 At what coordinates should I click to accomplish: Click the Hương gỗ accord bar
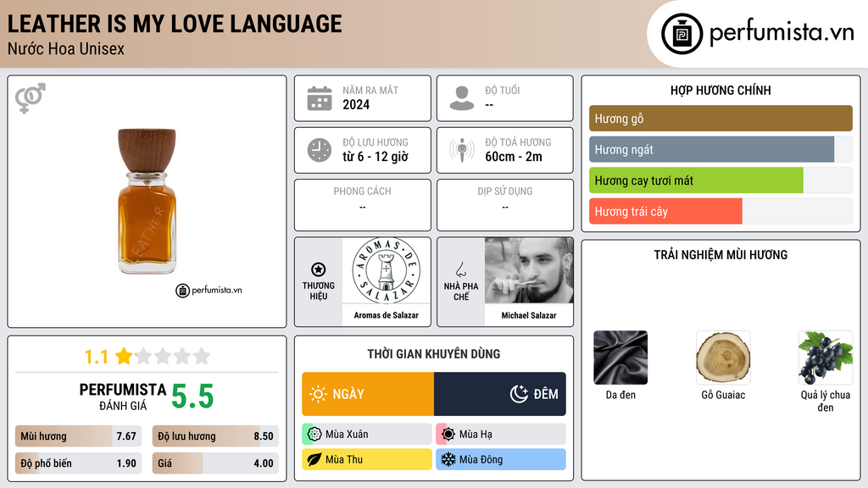click(x=721, y=119)
